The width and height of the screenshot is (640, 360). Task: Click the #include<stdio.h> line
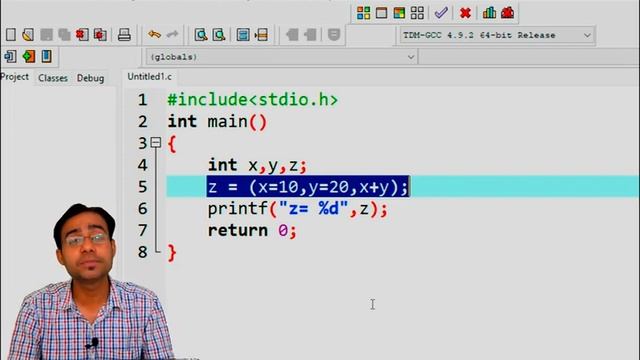pos(253,100)
